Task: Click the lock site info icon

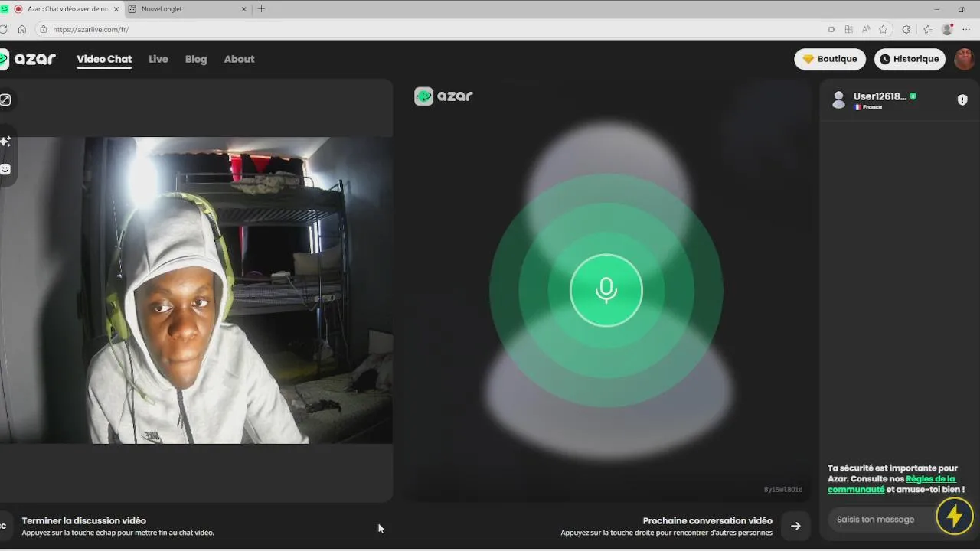Action: click(x=44, y=29)
